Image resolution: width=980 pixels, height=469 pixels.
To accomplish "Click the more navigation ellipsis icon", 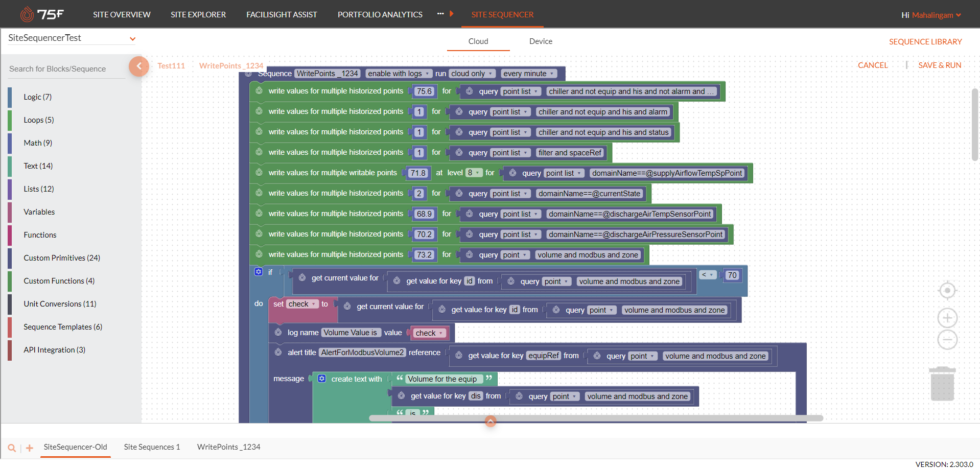I will coord(440,14).
